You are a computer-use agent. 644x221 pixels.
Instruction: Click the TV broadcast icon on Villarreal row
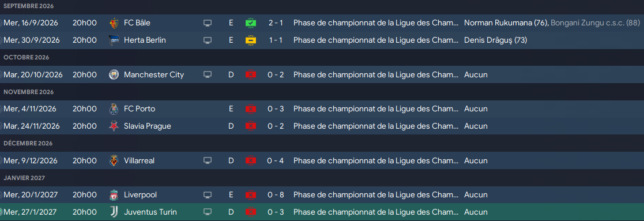click(208, 160)
